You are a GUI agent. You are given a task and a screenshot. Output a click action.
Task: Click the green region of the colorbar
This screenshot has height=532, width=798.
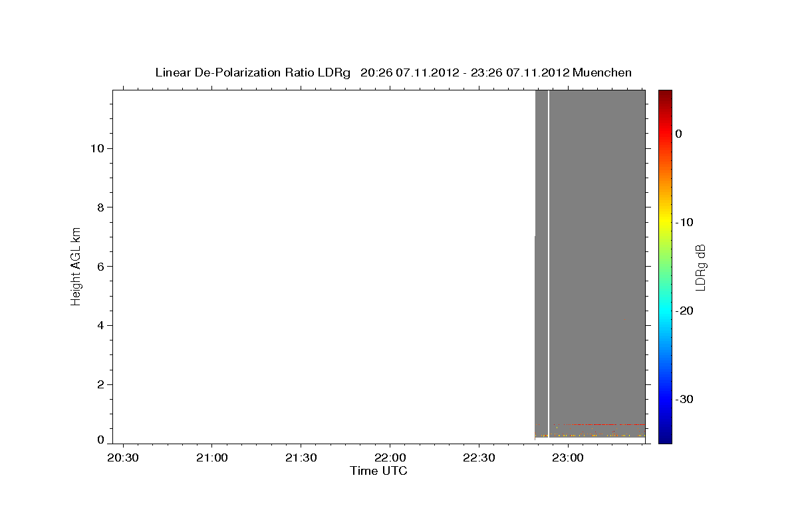pos(665,266)
